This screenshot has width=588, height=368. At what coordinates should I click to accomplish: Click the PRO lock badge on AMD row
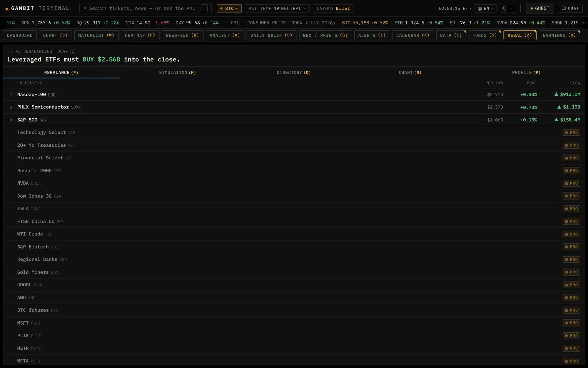point(571,298)
